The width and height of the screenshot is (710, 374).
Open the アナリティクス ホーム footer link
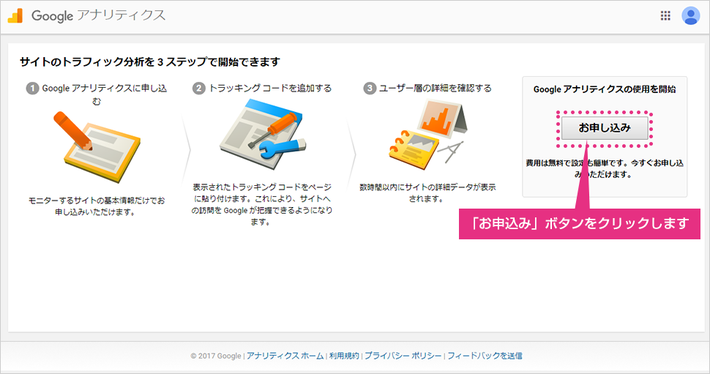pos(285,356)
